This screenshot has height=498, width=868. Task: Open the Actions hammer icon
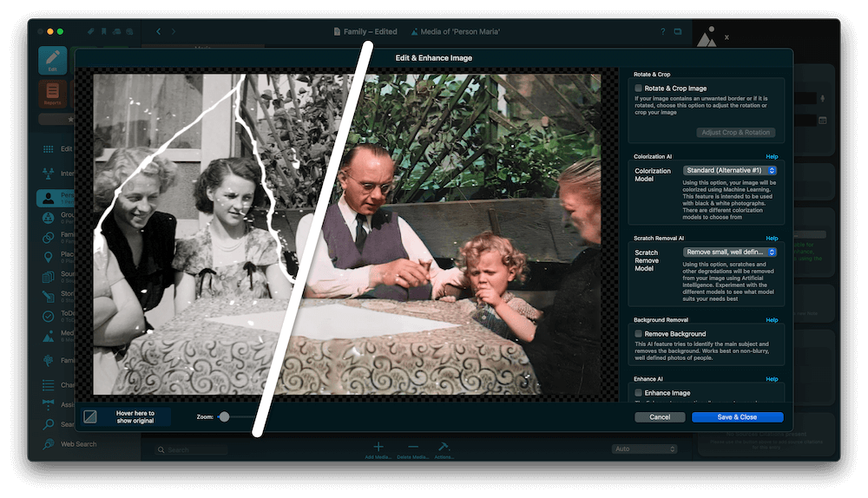pyautogui.click(x=444, y=447)
